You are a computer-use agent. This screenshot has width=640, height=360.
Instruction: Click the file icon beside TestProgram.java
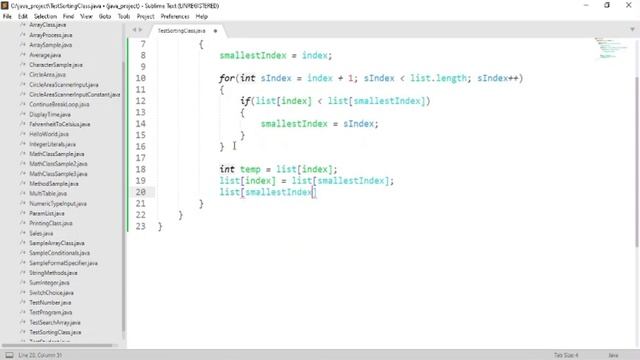pyautogui.click(x=23, y=312)
